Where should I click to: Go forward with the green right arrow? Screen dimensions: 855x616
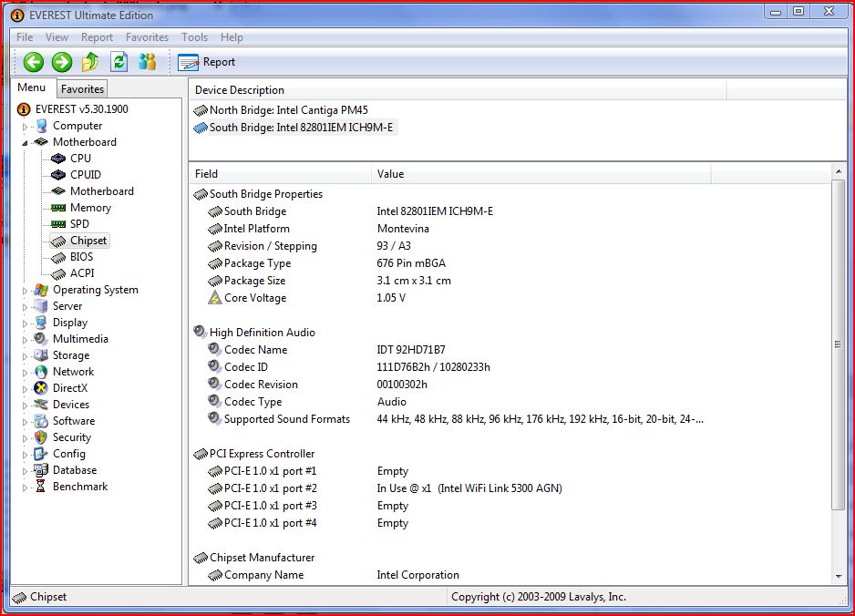62,62
